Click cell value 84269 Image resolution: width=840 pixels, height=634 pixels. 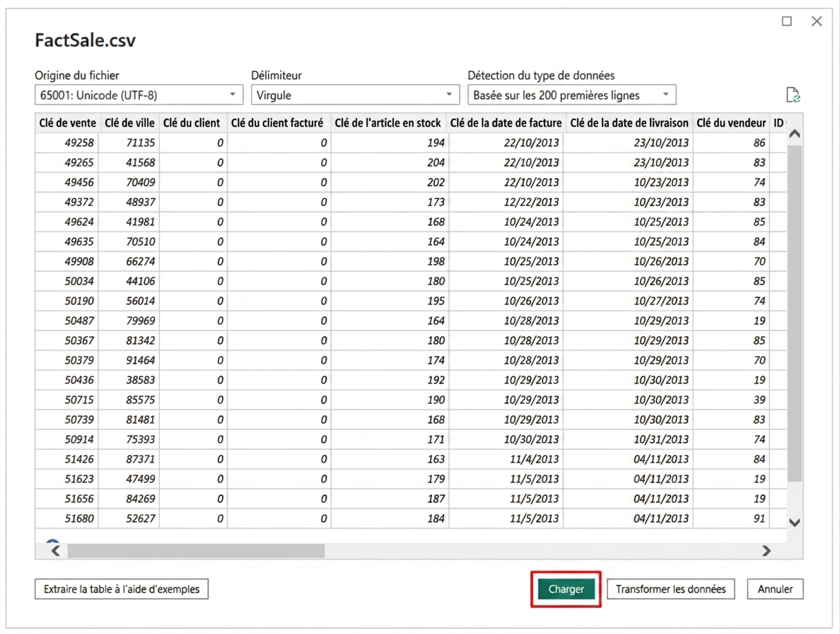point(141,500)
